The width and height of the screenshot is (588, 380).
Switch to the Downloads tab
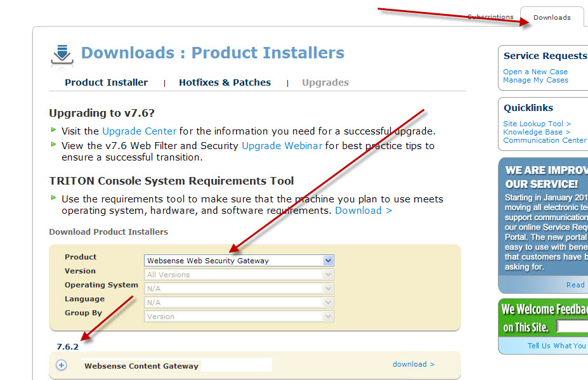[552, 17]
